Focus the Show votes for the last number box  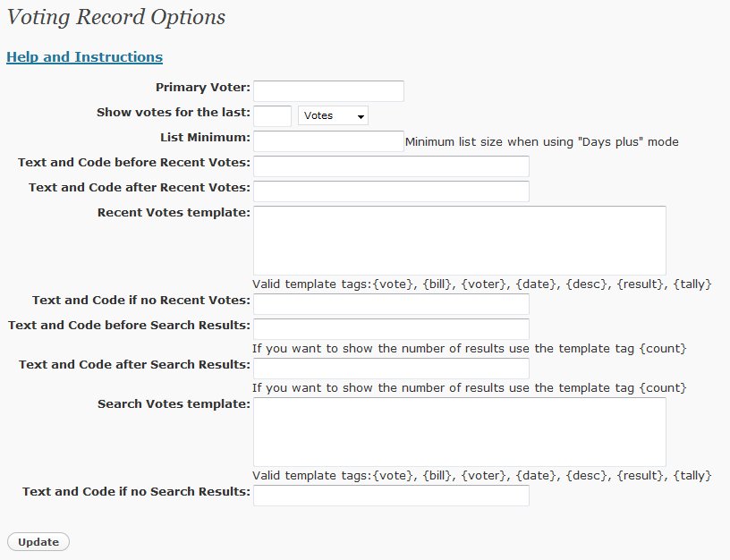[x=272, y=116]
